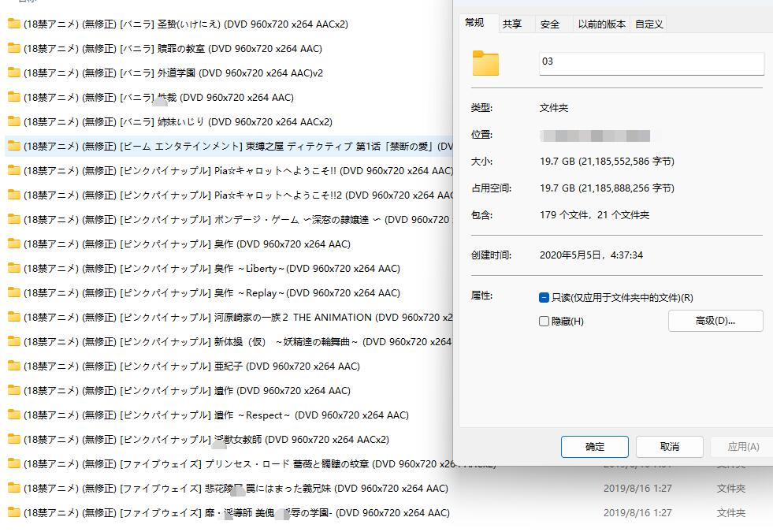Click the 高级(D)... button
Viewport: 773px width, 532px height.
pyautogui.click(x=715, y=321)
